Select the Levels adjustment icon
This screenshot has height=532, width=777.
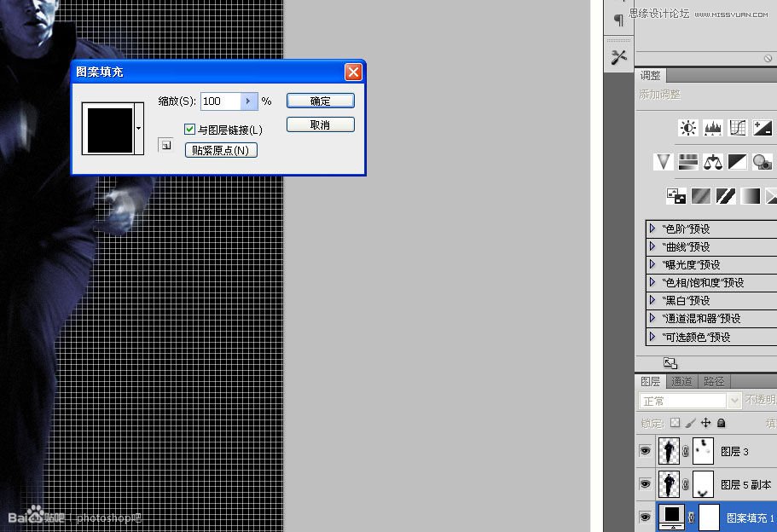(x=713, y=128)
